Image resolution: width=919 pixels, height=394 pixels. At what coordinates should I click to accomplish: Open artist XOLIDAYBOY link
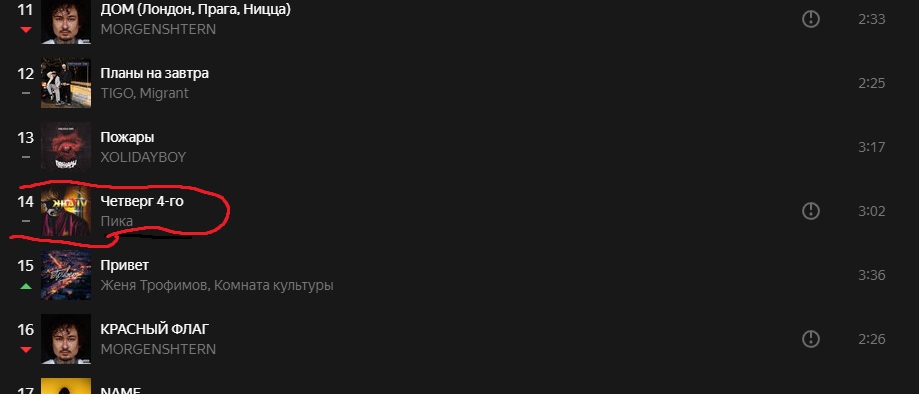(x=143, y=157)
